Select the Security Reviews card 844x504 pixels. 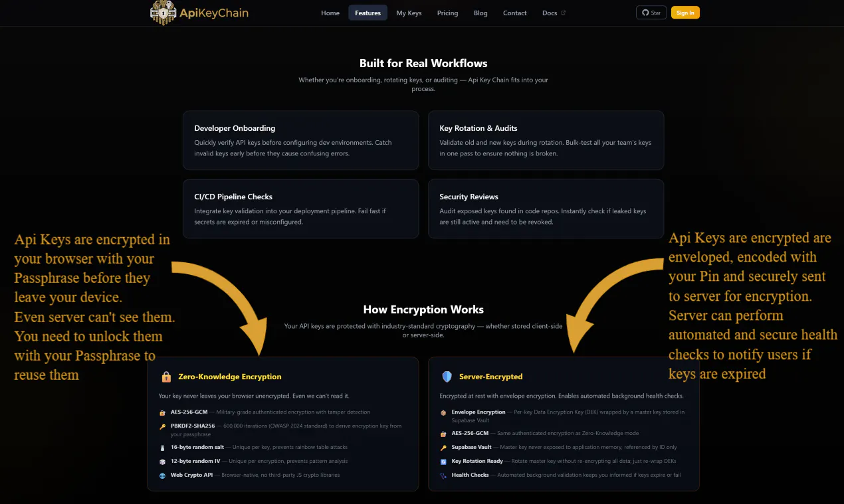pyautogui.click(x=546, y=209)
